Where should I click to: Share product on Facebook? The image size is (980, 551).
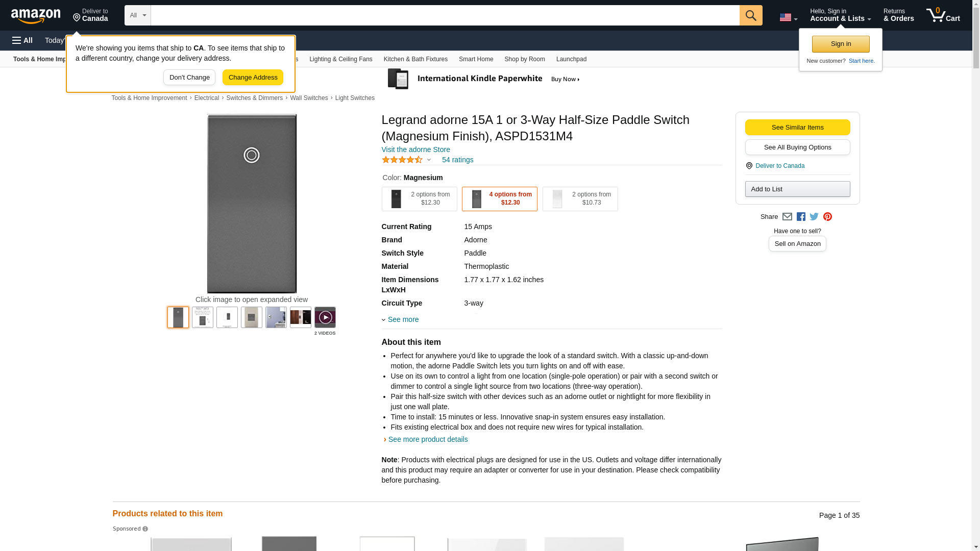[801, 217]
